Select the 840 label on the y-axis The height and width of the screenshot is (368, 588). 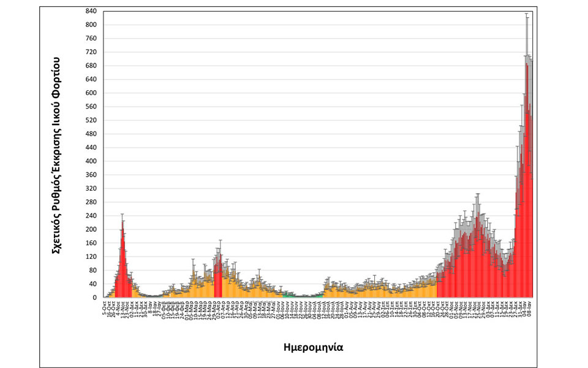point(91,11)
